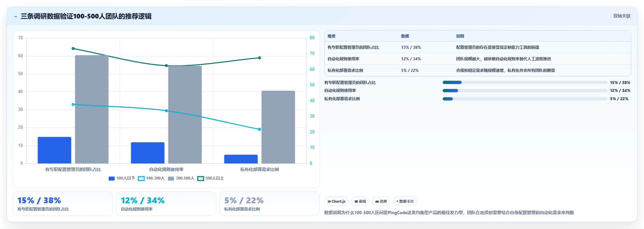Click the 数据卡片 tag chip

[405, 201]
